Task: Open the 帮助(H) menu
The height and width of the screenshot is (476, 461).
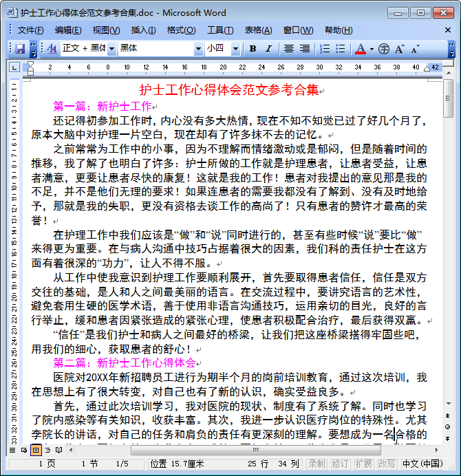Action: click(339, 30)
